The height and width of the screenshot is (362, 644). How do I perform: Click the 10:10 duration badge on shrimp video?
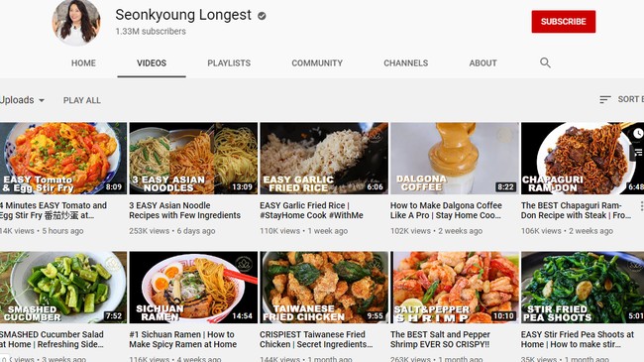(503, 316)
